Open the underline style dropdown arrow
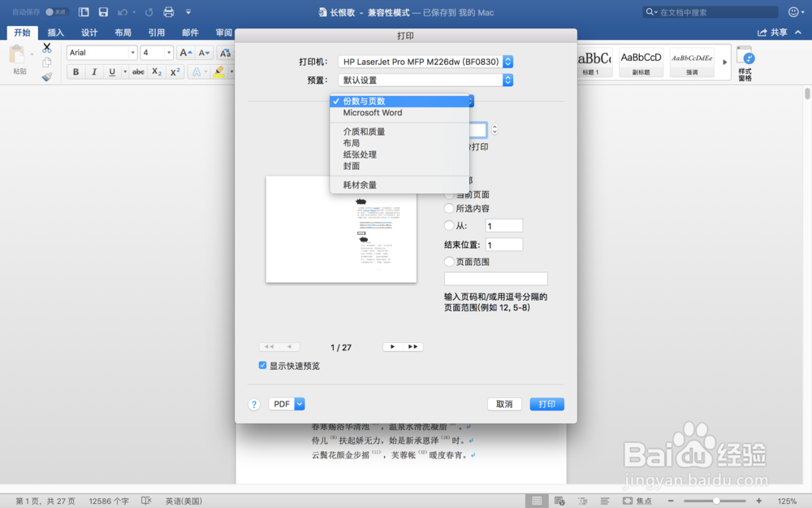 pyautogui.click(x=125, y=72)
